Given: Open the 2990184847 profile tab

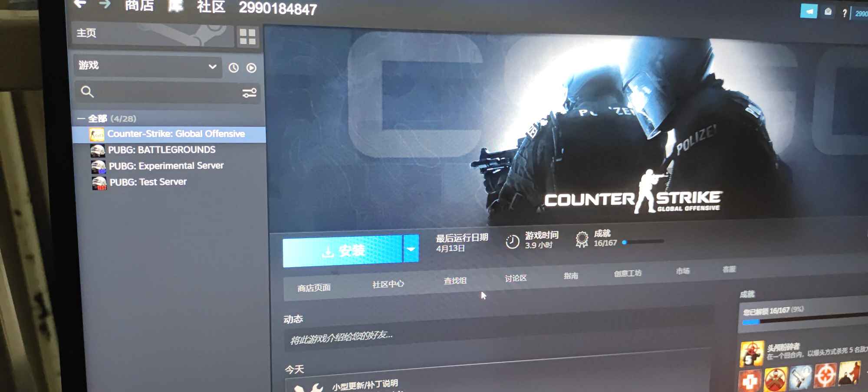Looking at the screenshot, I should tap(278, 8).
